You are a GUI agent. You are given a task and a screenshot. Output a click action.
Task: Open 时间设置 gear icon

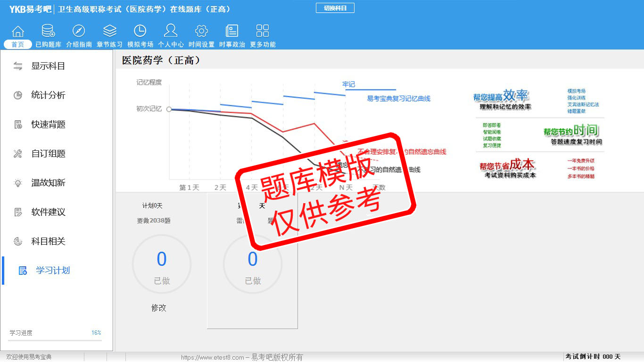point(201,32)
